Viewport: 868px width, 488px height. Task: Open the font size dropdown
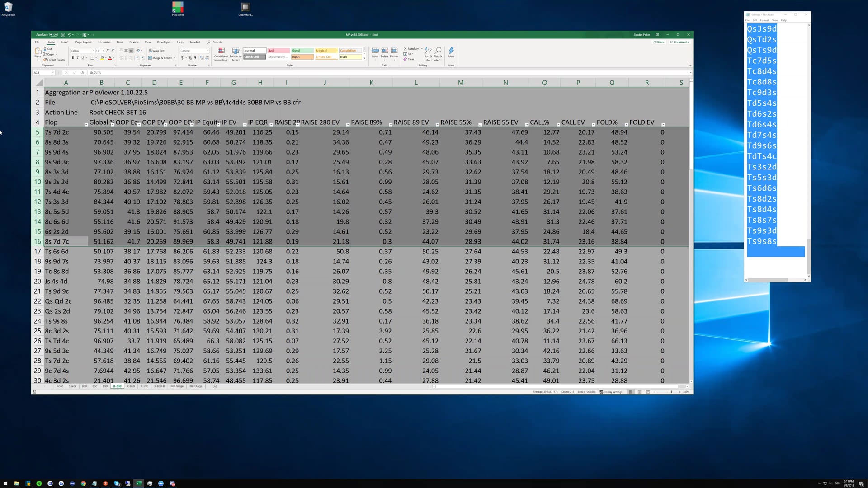(x=104, y=51)
